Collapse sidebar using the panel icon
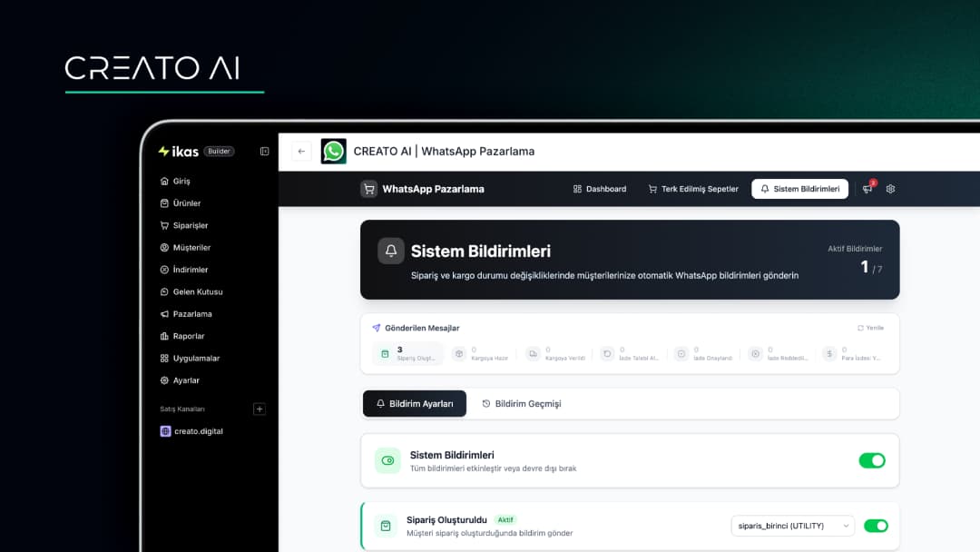 point(264,152)
